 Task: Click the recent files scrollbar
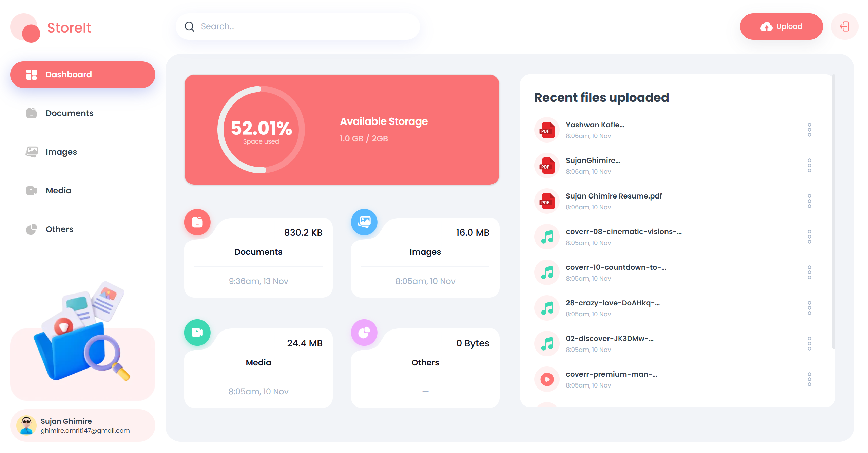click(834, 212)
